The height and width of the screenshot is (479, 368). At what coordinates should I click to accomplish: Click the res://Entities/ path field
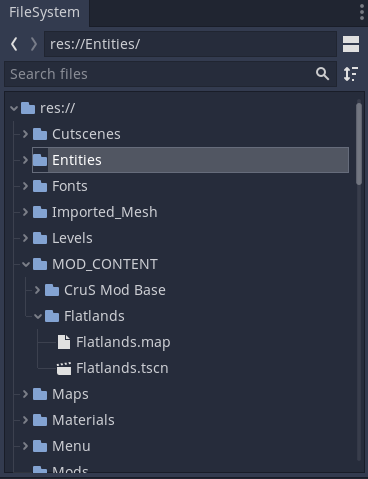coord(190,44)
